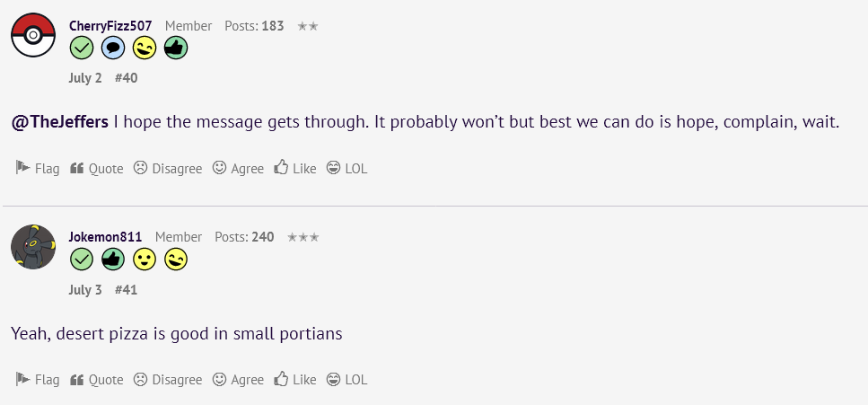This screenshot has height=405, width=868.
Task: Quote Jokemon811's desert pizza post
Action: tap(97, 380)
